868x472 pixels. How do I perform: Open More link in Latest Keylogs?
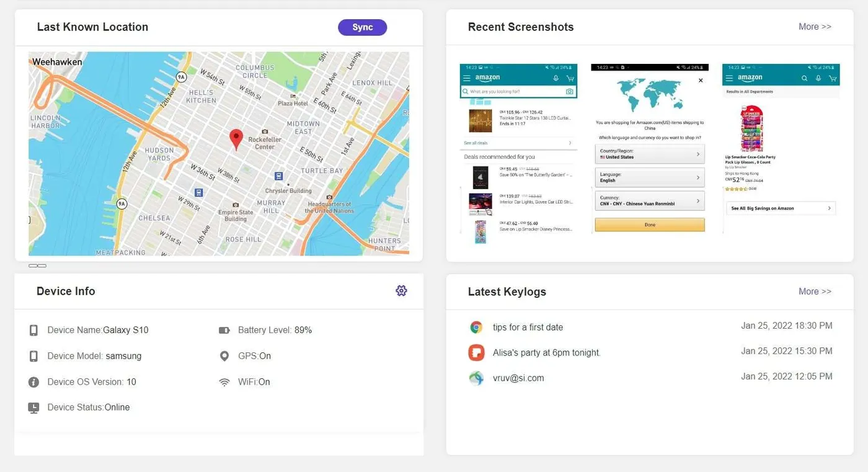pyautogui.click(x=815, y=292)
